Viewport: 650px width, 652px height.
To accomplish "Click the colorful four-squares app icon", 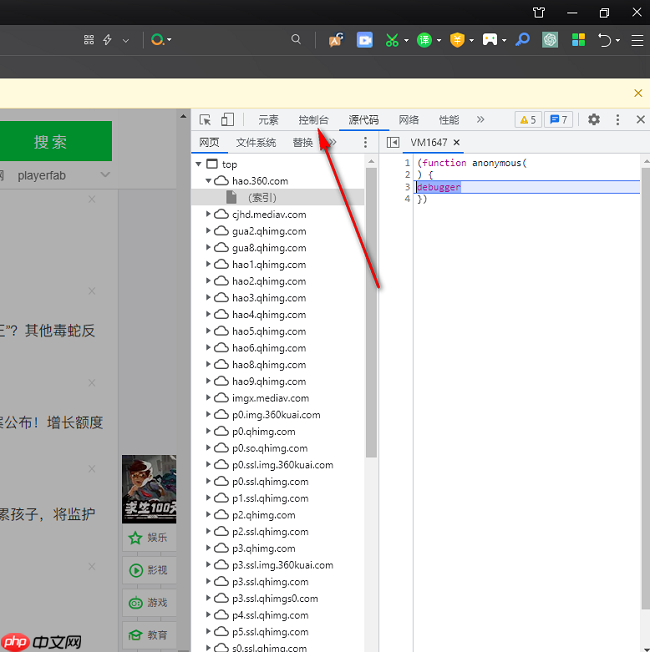I will [x=578, y=40].
